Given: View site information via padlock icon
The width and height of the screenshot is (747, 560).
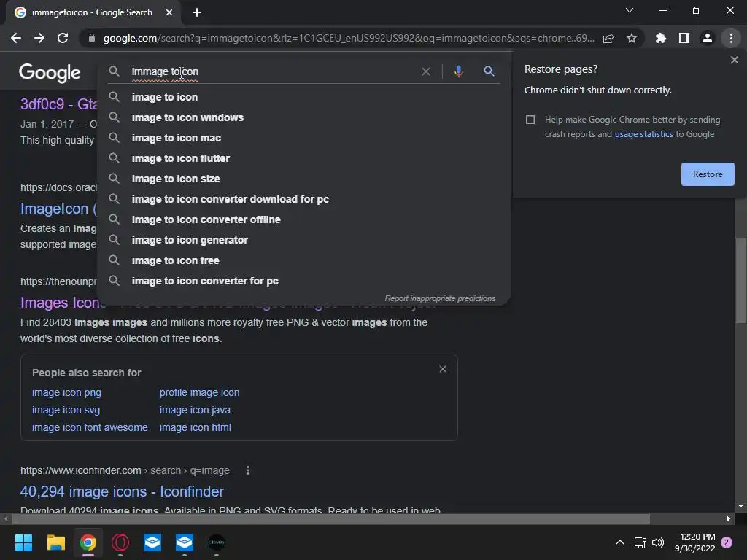Looking at the screenshot, I should point(92,38).
